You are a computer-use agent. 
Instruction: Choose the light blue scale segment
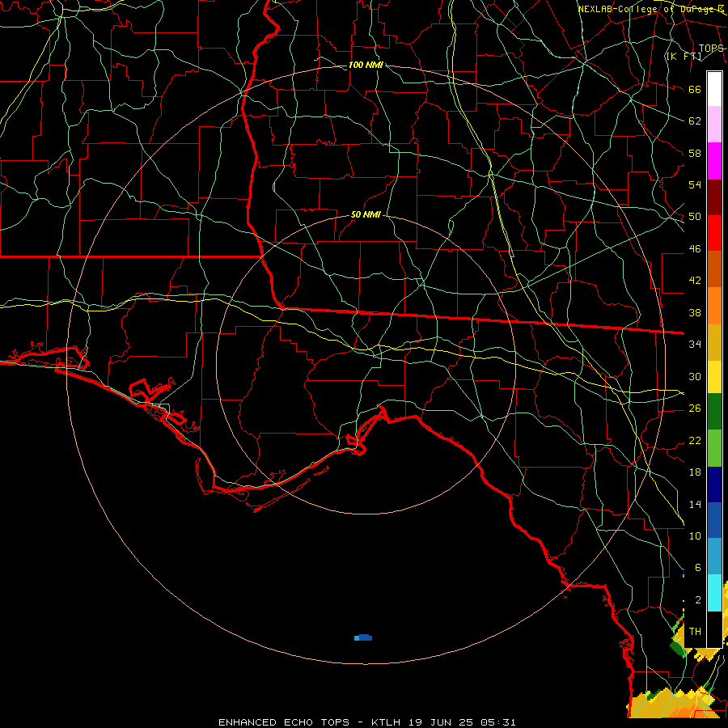714,557
